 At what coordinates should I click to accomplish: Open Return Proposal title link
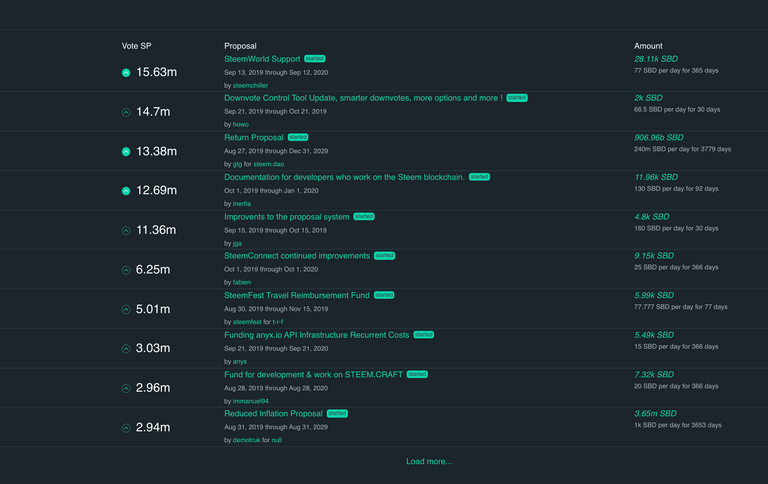[x=254, y=138]
